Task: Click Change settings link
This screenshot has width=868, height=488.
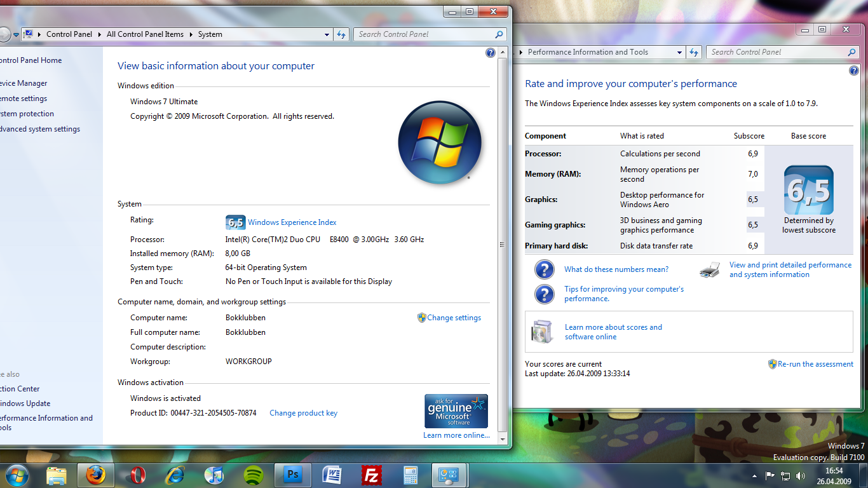Action: click(454, 318)
